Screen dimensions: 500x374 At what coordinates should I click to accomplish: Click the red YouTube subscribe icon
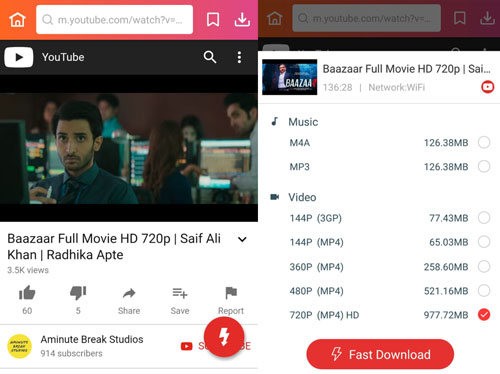click(187, 346)
